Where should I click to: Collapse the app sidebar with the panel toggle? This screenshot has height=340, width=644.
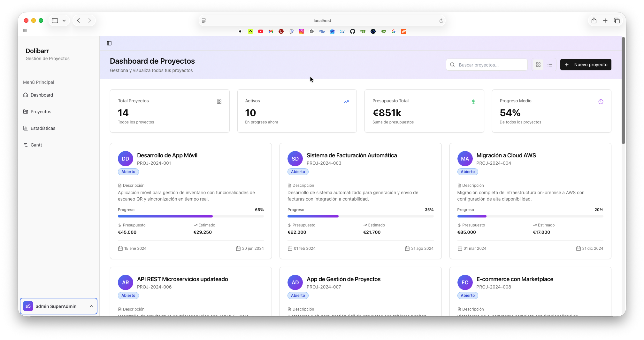pos(109,43)
